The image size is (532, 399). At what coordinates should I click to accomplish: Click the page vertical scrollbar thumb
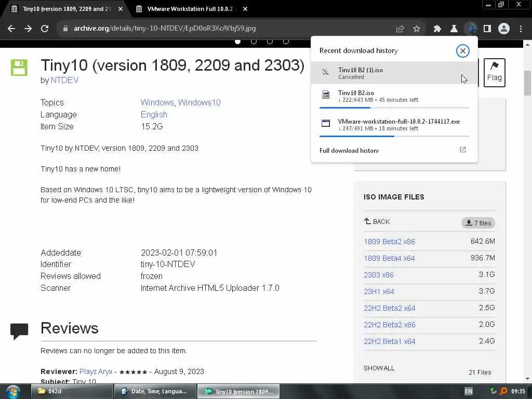[528, 83]
